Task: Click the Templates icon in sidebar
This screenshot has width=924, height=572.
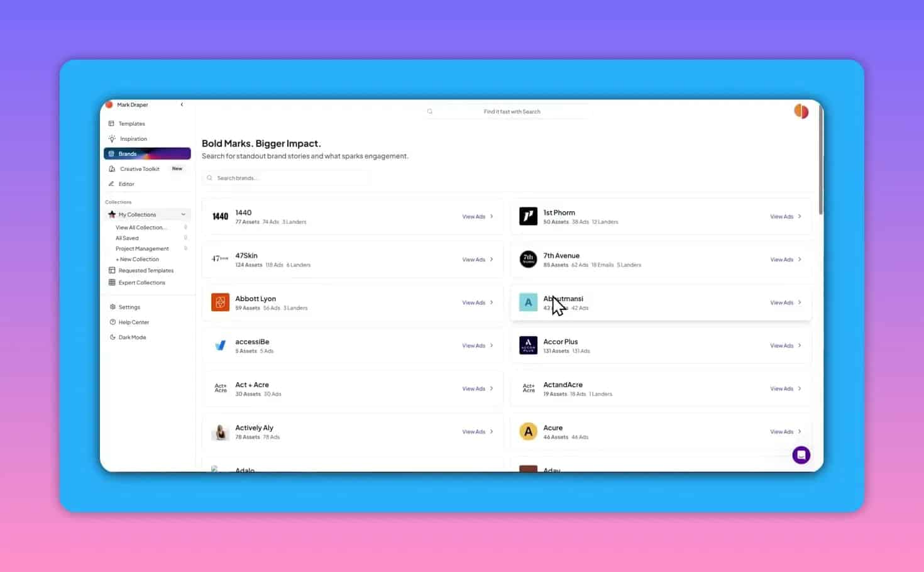Action: tap(111, 124)
